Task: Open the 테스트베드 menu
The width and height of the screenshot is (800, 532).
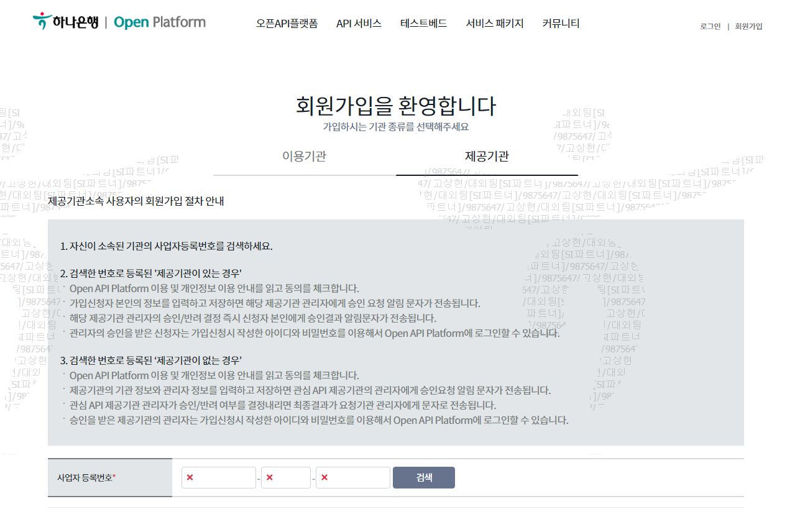Action: (423, 23)
